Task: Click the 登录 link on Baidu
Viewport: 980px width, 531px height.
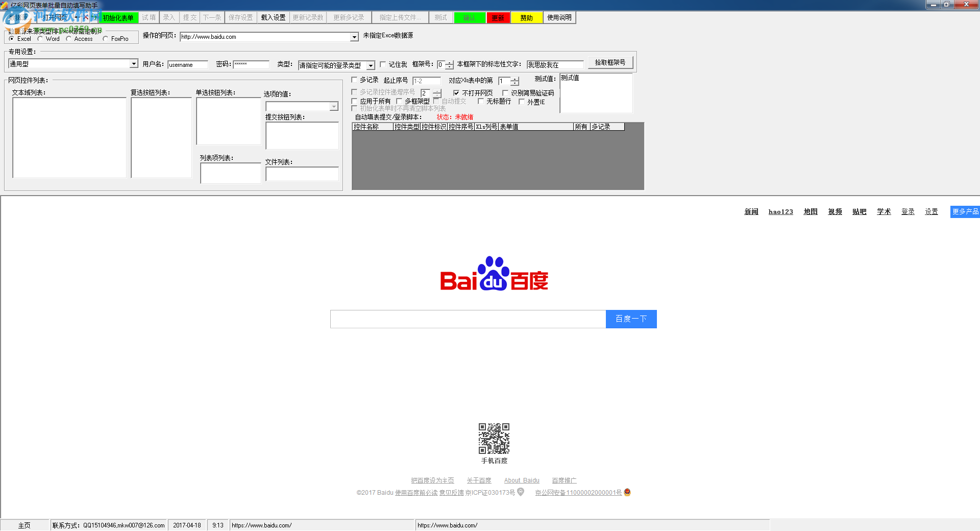Action: (x=908, y=211)
